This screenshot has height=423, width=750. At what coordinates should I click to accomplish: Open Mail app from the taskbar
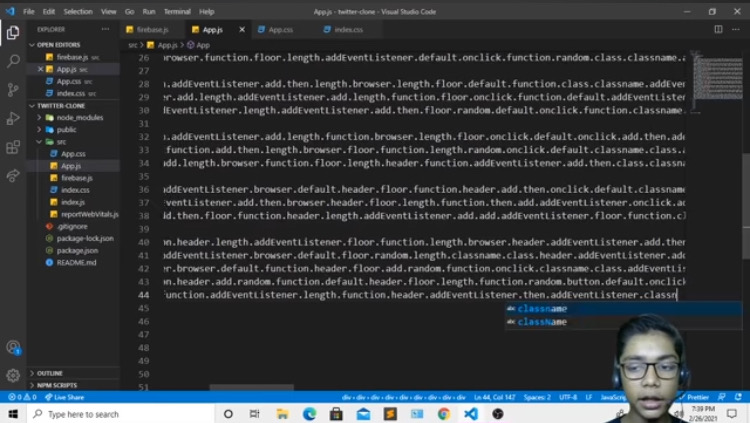click(x=364, y=414)
